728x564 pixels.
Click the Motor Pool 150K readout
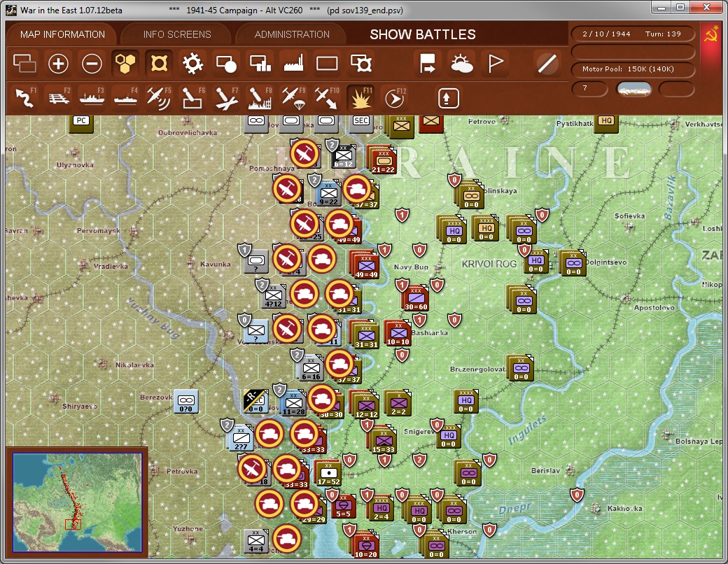click(x=632, y=69)
